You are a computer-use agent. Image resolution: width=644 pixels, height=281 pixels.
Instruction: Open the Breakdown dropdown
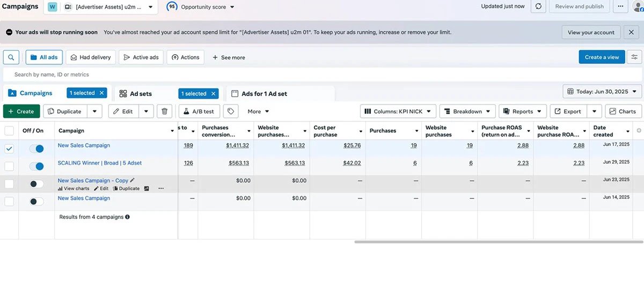click(467, 112)
